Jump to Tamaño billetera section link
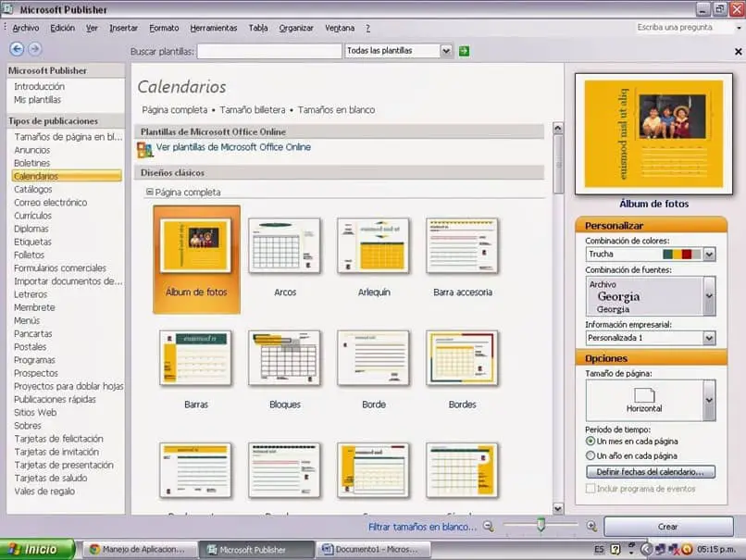This screenshot has height=560, width=746. coord(253,110)
